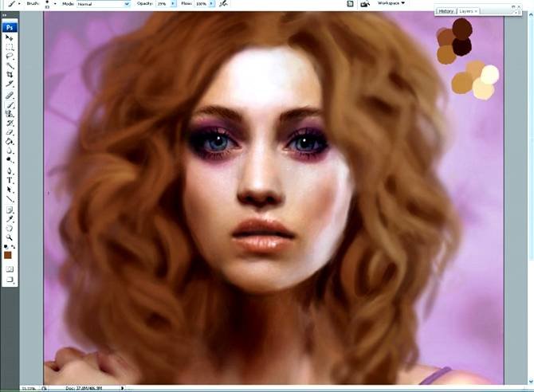This screenshot has height=392, width=534.
Task: Change the screen mode in toolbox
Action: [x=10, y=280]
